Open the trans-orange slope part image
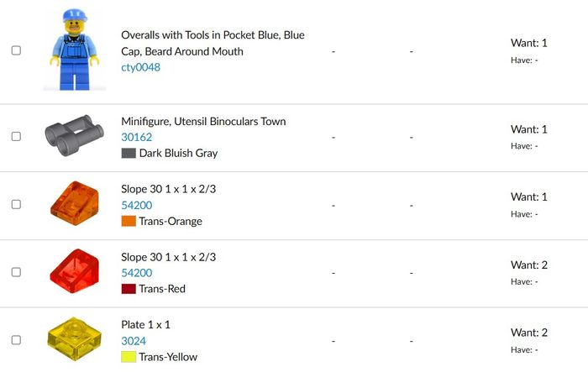Viewport: 588px width, 372px height. tap(74, 204)
